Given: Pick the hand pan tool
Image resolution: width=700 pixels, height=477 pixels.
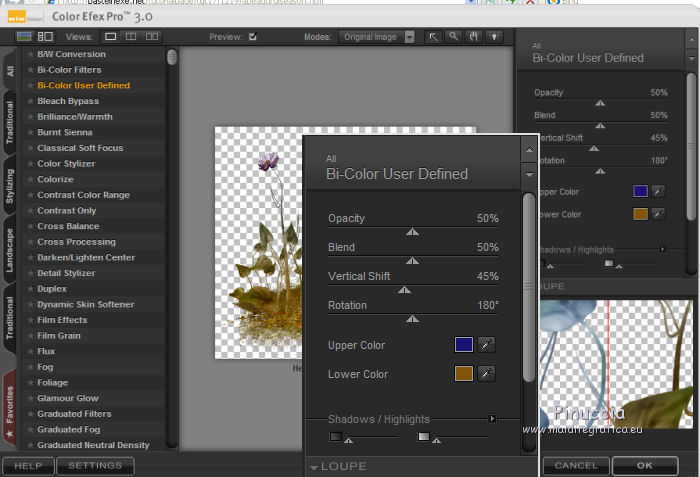Looking at the screenshot, I should click(474, 37).
